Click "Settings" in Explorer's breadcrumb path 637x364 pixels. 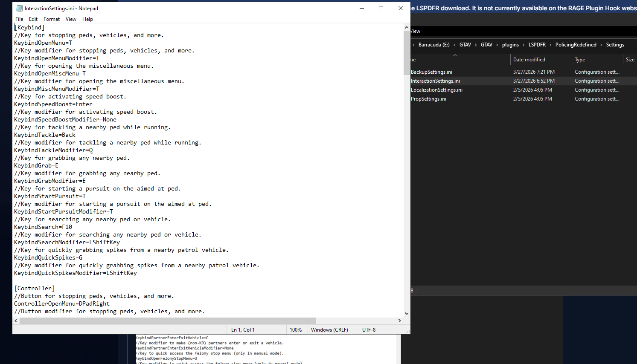coord(615,45)
